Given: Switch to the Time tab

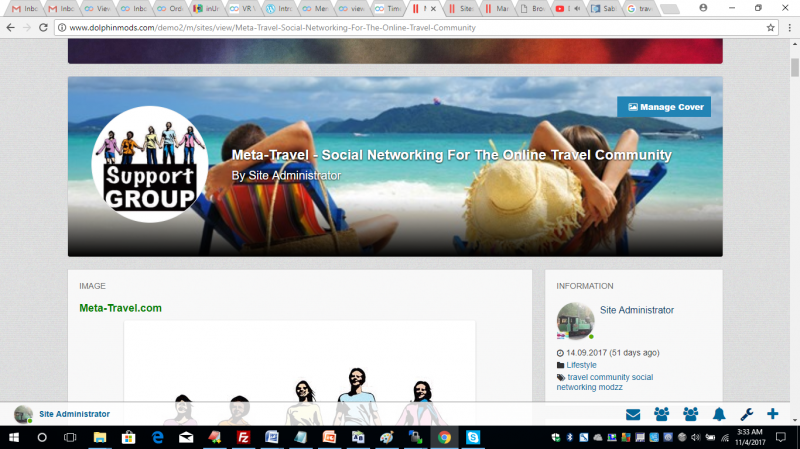Looking at the screenshot, I should click(389, 9).
